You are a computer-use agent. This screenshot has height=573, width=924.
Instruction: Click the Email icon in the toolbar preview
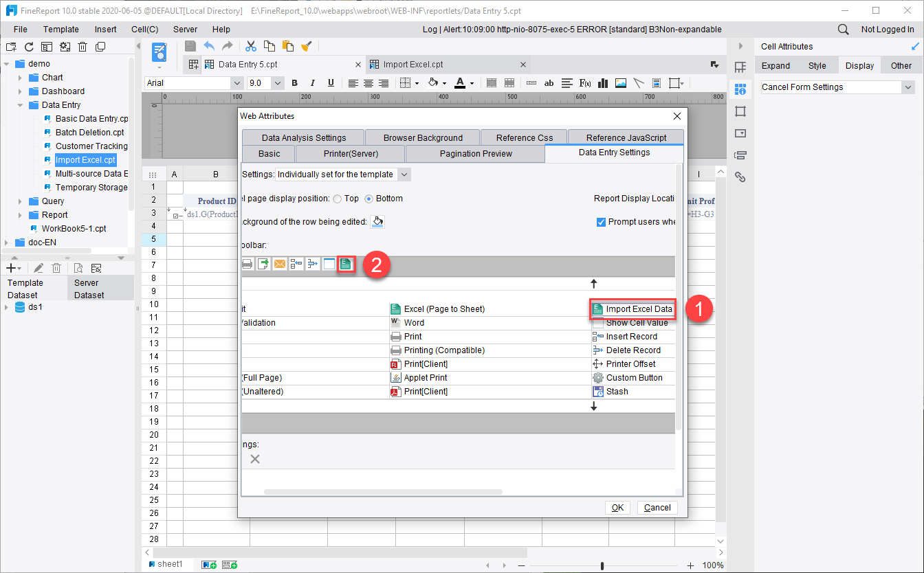(279, 263)
